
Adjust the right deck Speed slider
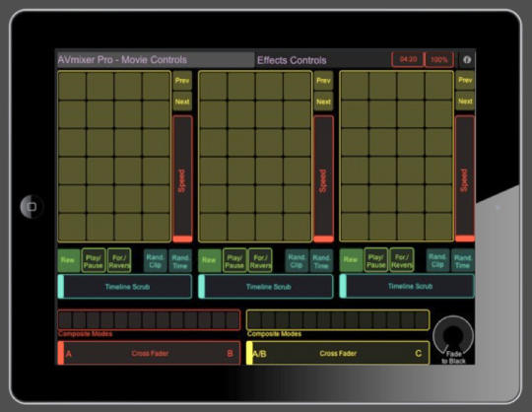[x=465, y=178]
